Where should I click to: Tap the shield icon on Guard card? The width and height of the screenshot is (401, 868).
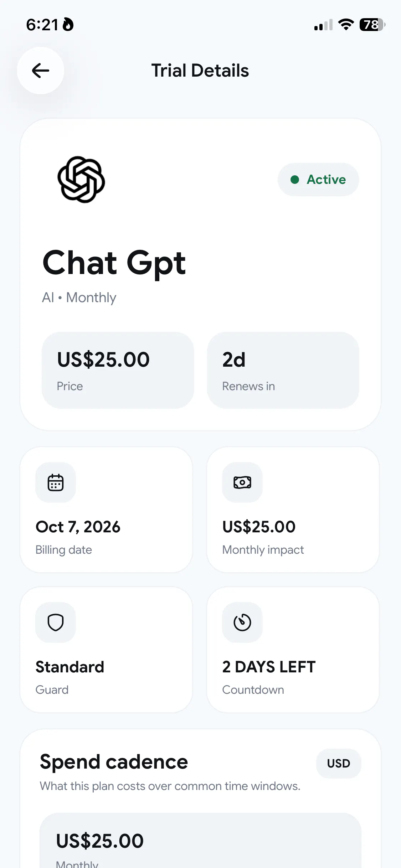coord(56,622)
